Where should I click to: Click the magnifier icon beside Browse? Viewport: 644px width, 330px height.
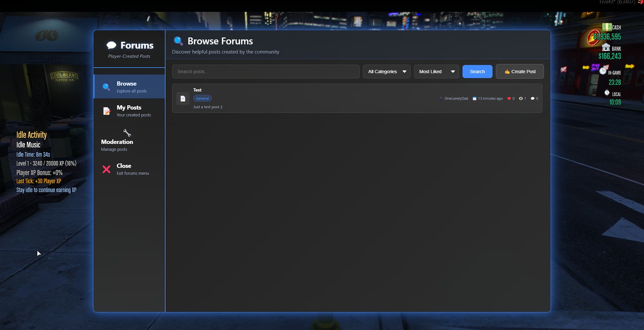pos(106,87)
